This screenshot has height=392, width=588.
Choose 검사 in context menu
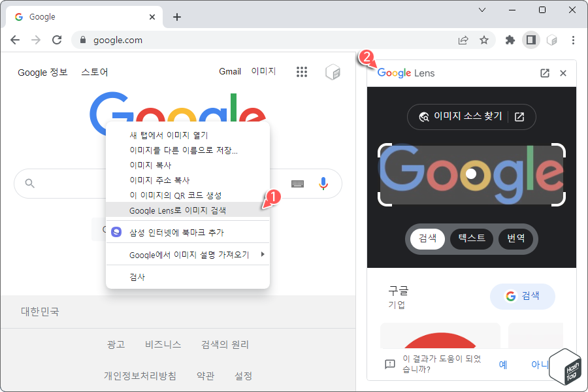tap(188, 277)
